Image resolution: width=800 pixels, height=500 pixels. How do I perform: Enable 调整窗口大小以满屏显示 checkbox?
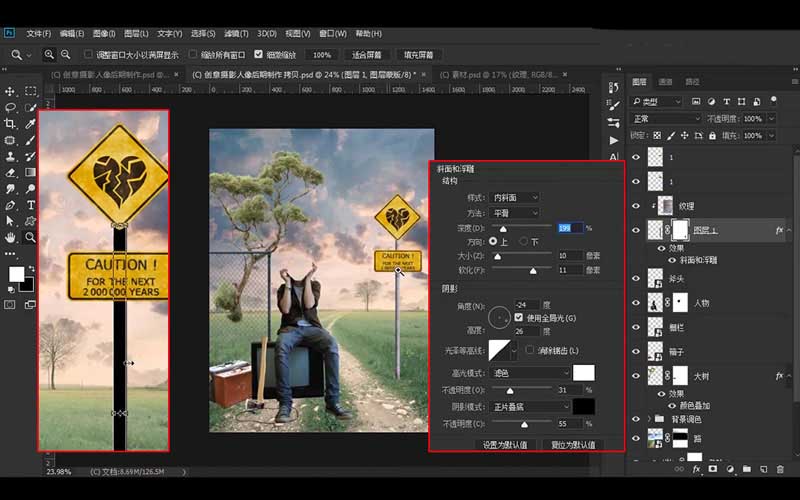coord(88,54)
